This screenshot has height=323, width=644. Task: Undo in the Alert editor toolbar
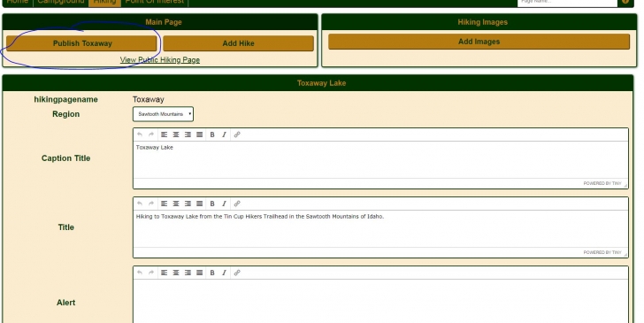pos(140,273)
